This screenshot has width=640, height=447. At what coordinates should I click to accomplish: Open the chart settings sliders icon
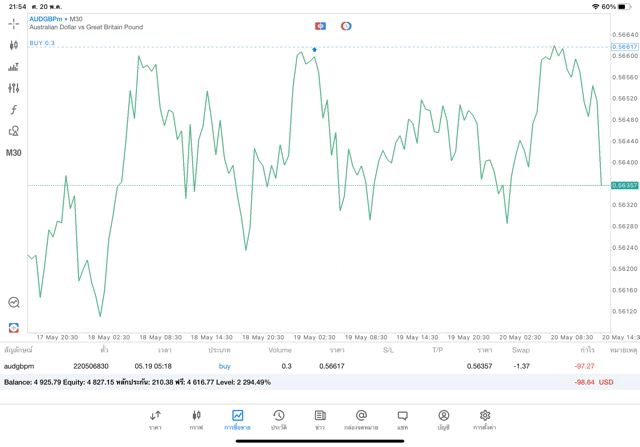point(14,88)
